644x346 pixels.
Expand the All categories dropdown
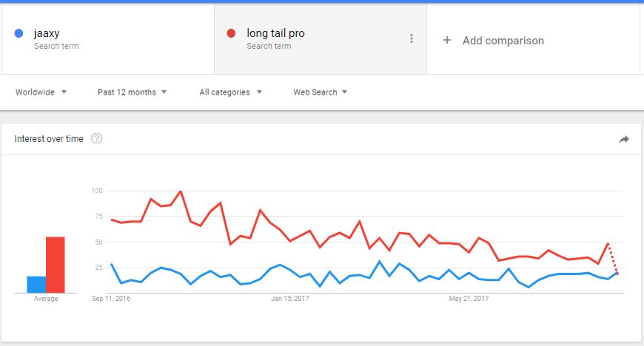coord(230,92)
